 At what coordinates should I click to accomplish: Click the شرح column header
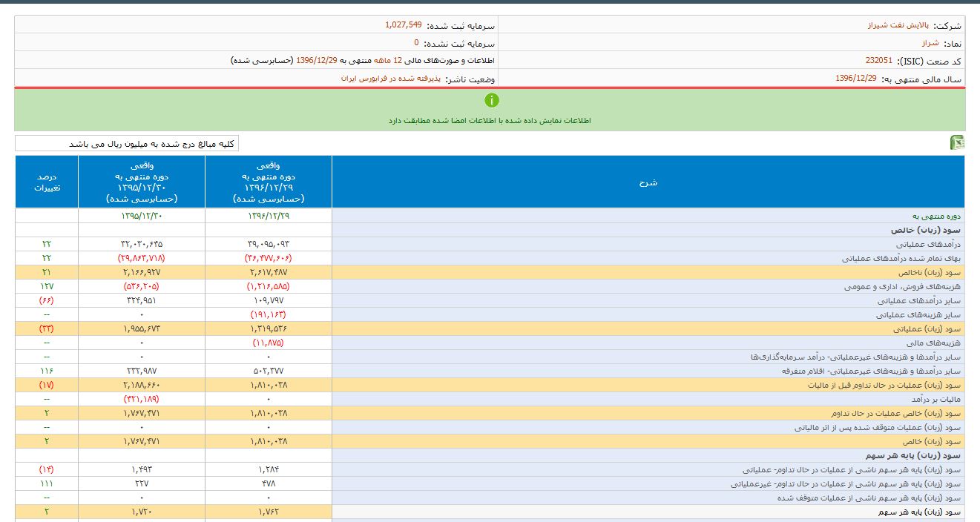pos(648,182)
